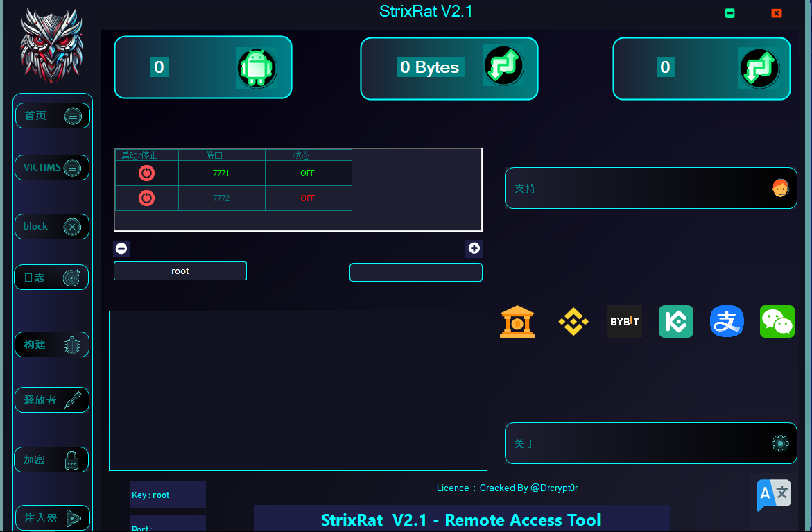Focus the input field containing root
812x532 pixels.
tap(180, 271)
